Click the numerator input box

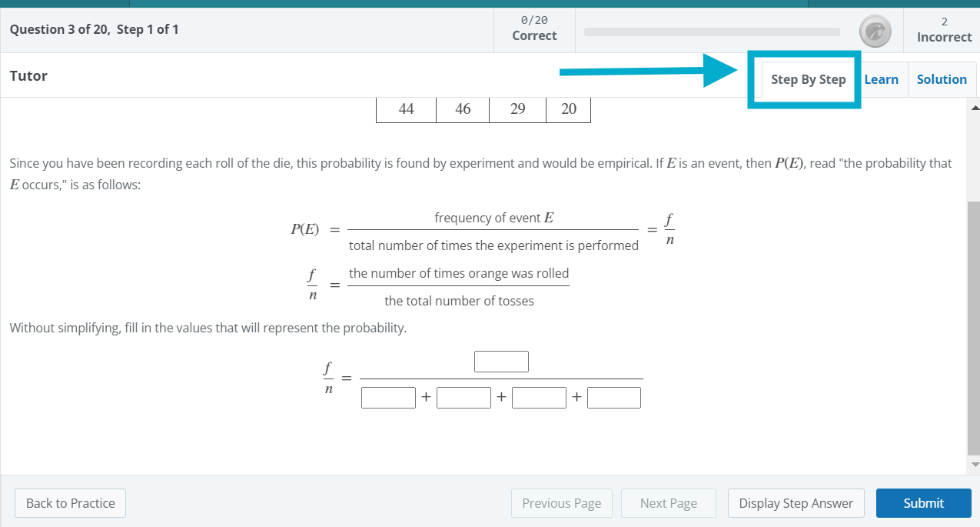tap(501, 362)
